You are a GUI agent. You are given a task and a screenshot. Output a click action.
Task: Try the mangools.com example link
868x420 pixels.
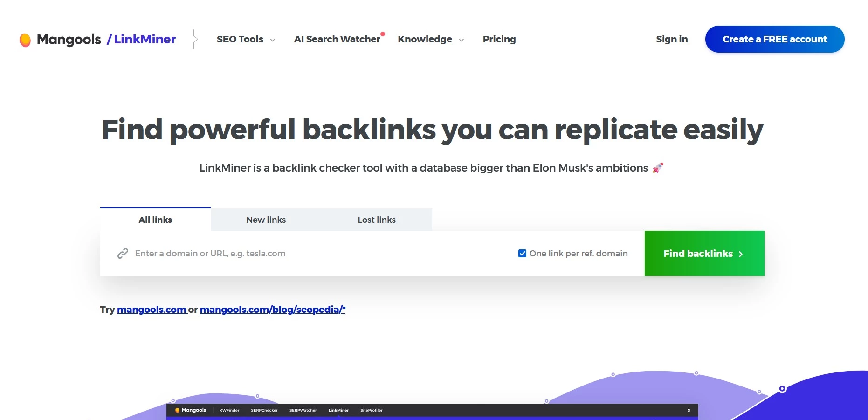click(152, 310)
